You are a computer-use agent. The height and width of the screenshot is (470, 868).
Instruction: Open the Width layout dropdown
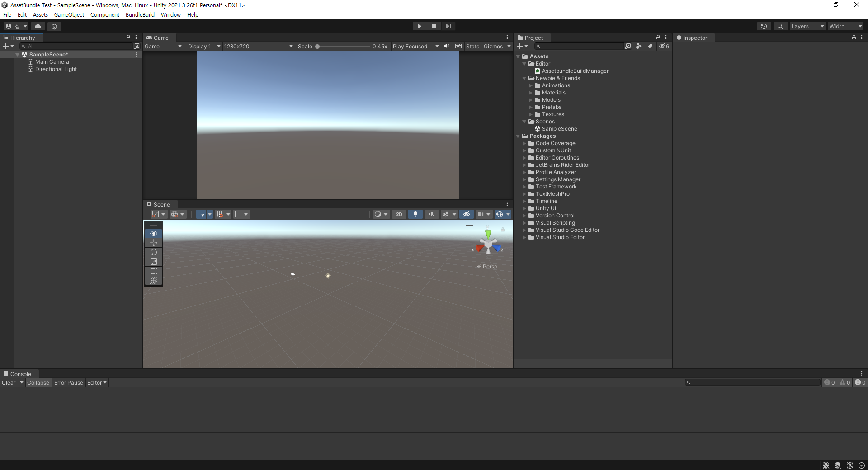(x=845, y=26)
